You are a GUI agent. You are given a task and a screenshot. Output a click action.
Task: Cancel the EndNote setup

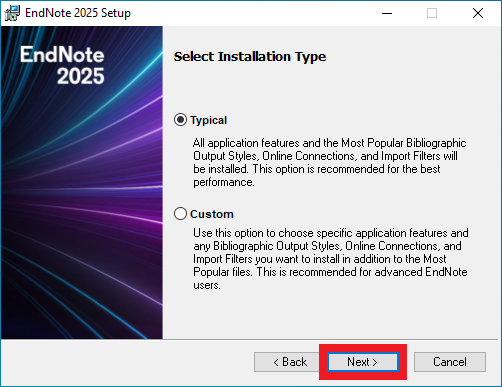450,362
